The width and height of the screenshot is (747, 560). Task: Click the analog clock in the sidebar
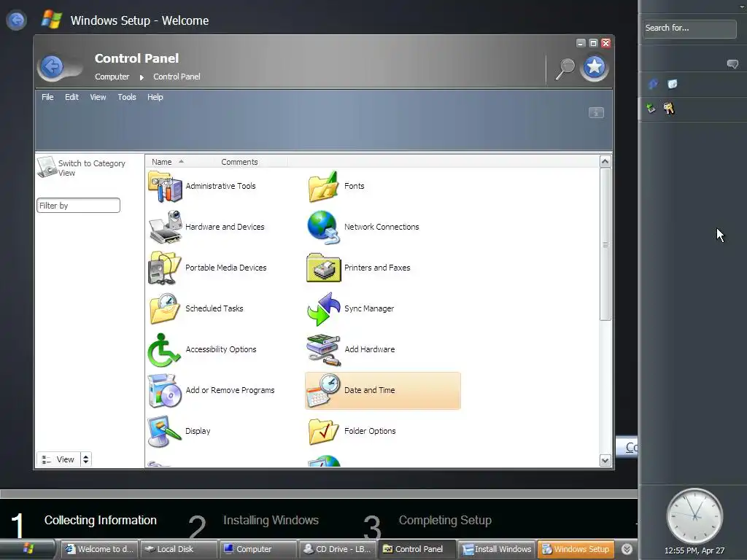(694, 516)
